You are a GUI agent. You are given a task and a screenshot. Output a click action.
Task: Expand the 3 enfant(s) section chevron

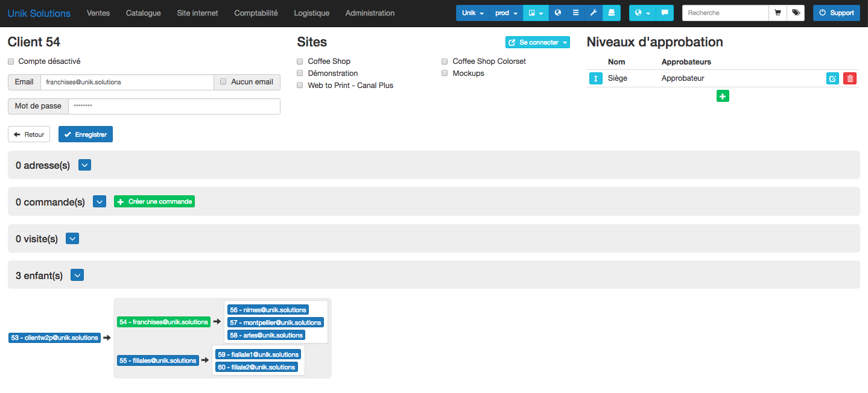(77, 275)
